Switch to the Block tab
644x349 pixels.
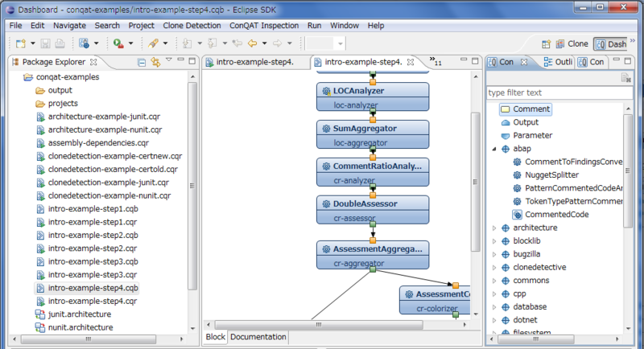(x=215, y=337)
